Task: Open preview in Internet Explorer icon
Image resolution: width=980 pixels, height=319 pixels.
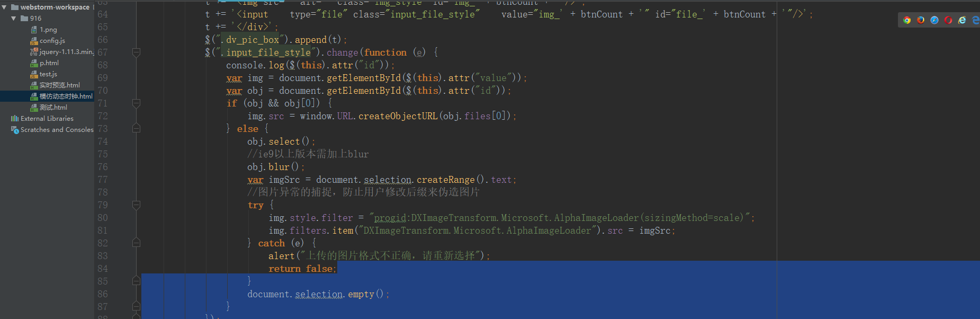Action: point(962,20)
